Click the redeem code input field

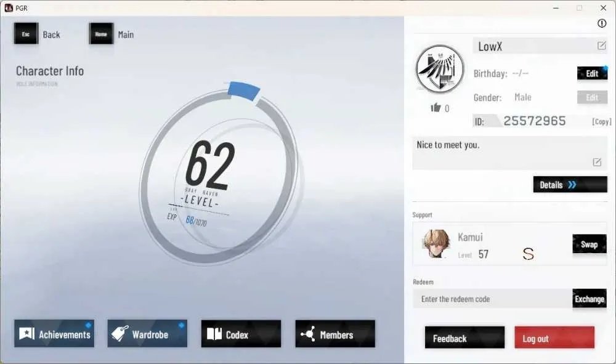pyautogui.click(x=492, y=299)
